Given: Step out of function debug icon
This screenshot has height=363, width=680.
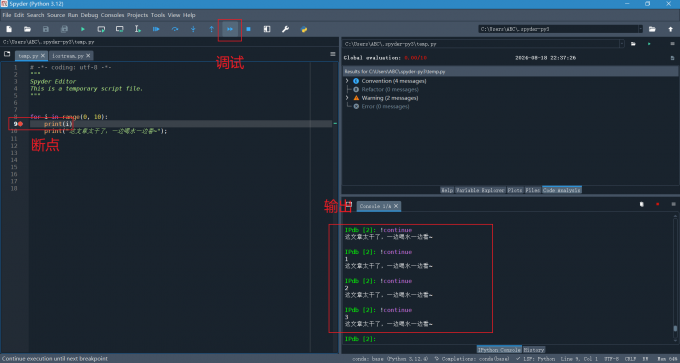Looking at the screenshot, I should (212, 29).
